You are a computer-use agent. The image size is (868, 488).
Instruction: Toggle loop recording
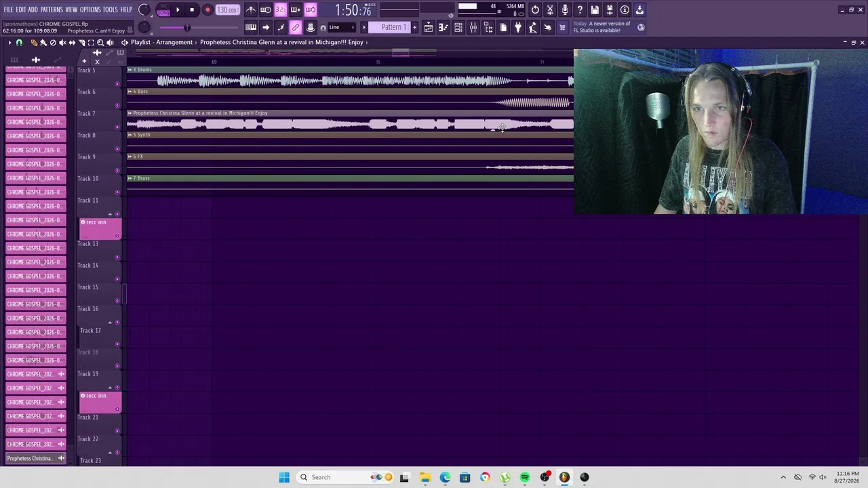311,9
